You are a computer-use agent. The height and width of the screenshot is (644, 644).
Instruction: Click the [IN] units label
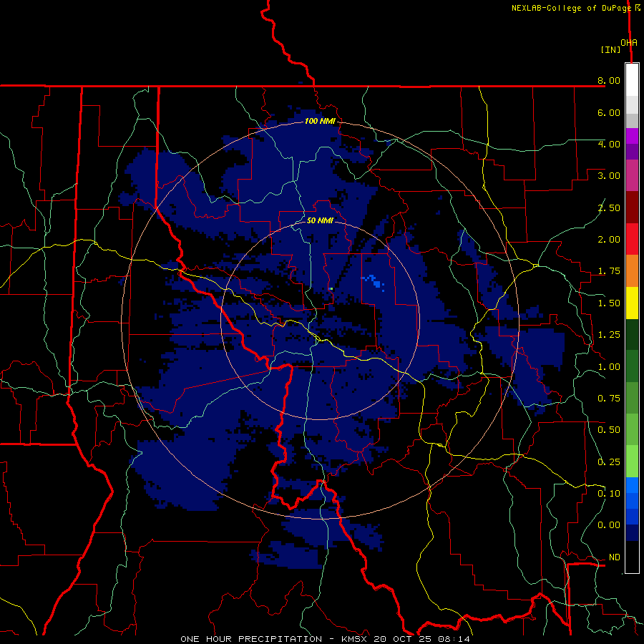click(x=610, y=49)
